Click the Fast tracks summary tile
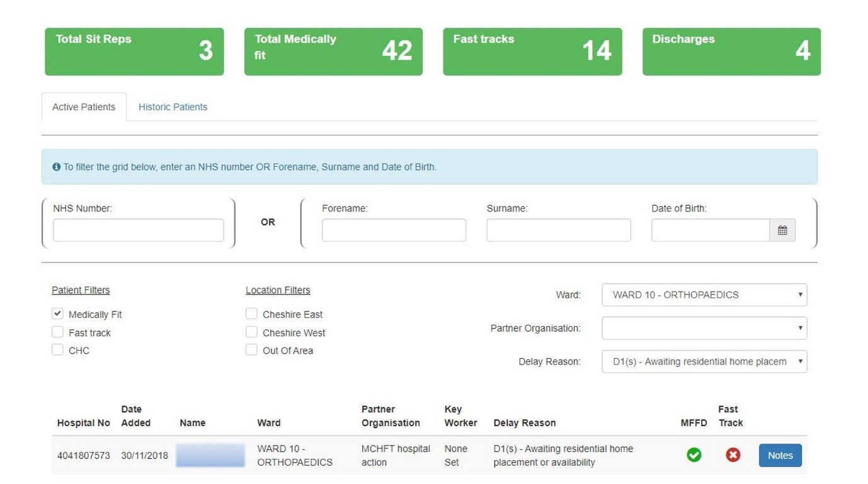868x484 pixels. click(x=532, y=52)
